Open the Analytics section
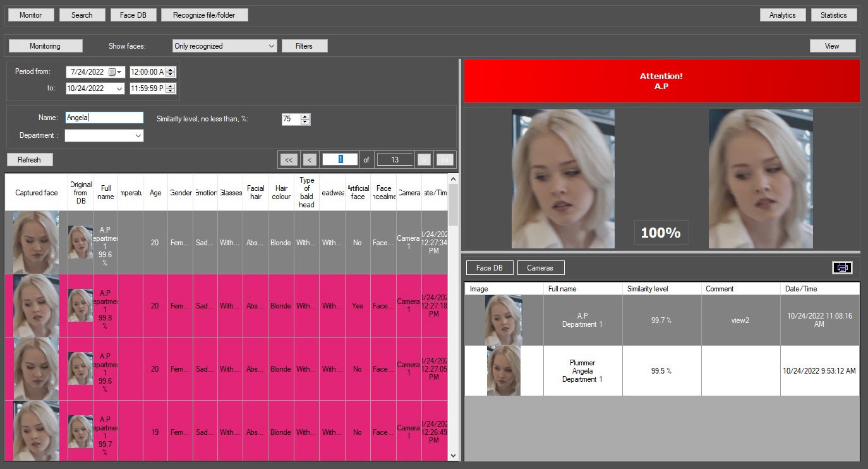 pos(782,15)
